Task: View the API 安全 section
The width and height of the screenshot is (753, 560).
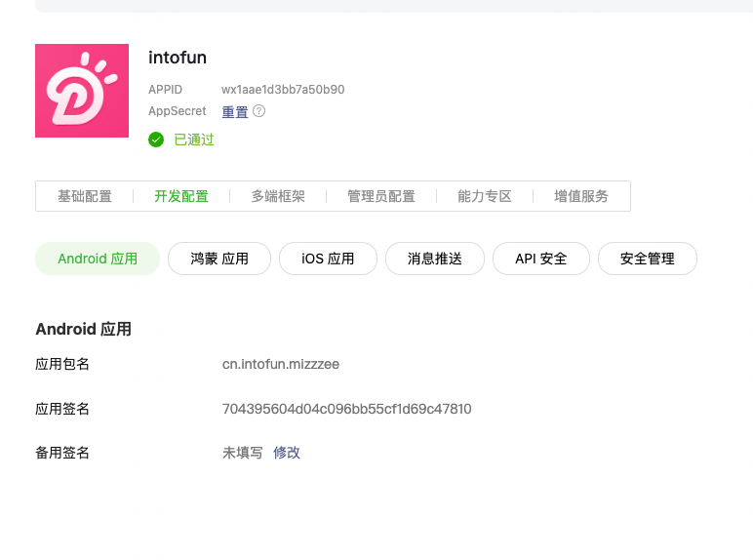Action: 541,259
